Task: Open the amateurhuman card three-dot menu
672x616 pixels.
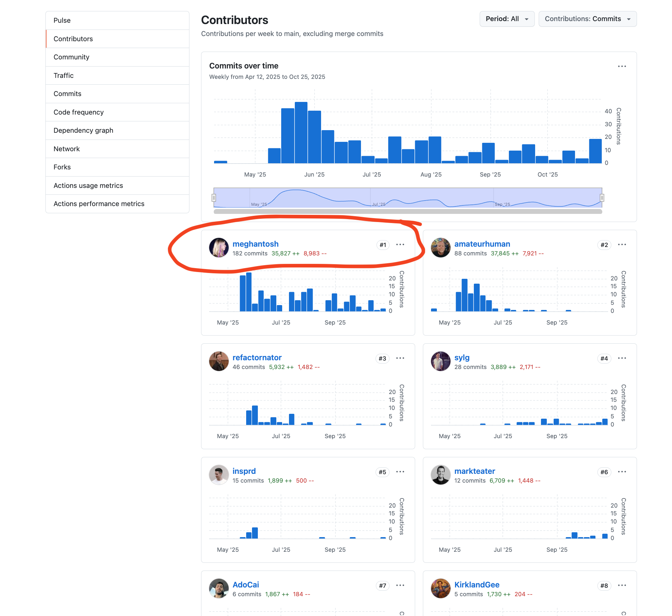Action: click(622, 245)
